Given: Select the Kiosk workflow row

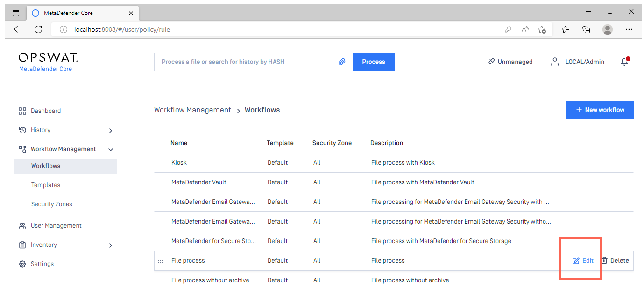Looking at the screenshot, I should (x=394, y=163).
